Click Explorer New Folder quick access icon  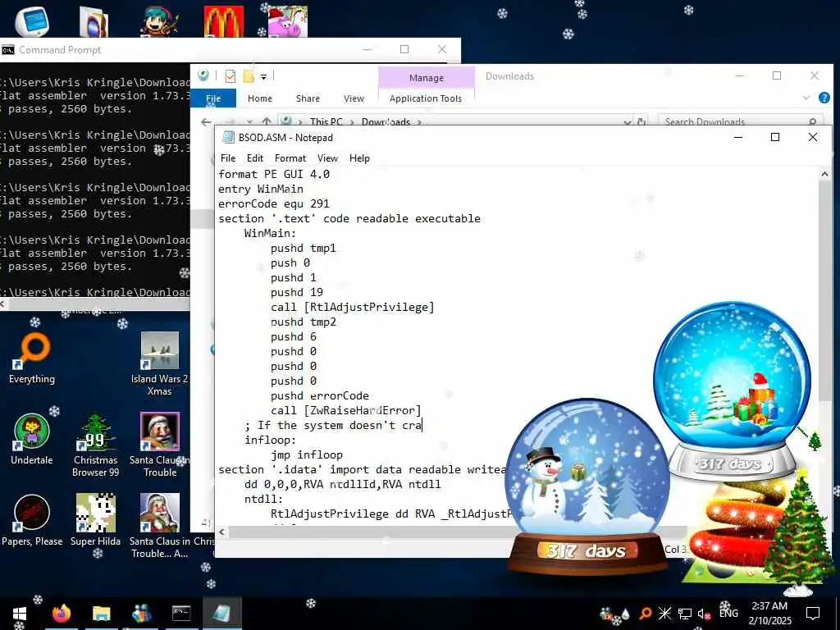249,76
